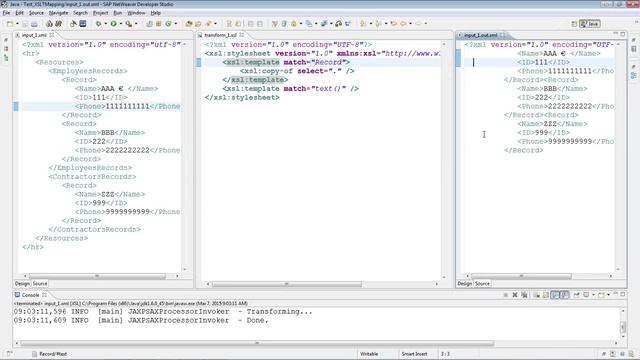Click Remove All Terminated Launches icon
640x360 pixels.
tap(524, 295)
